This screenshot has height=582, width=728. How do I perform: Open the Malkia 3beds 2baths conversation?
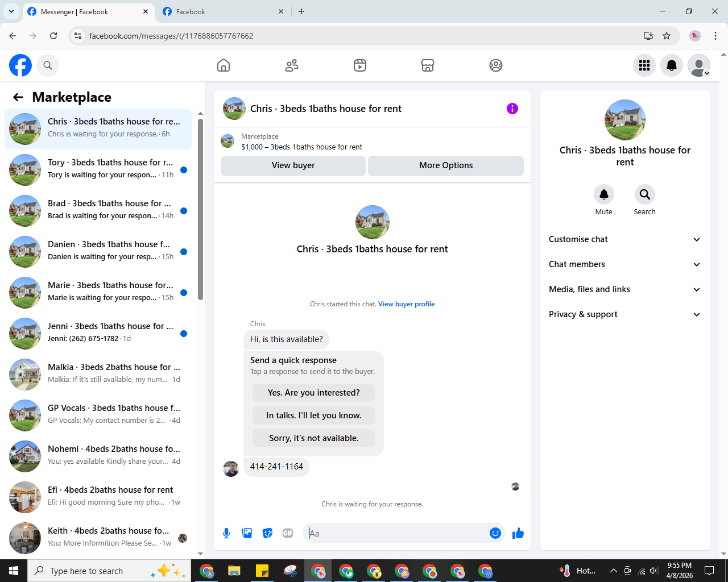pyautogui.click(x=98, y=375)
